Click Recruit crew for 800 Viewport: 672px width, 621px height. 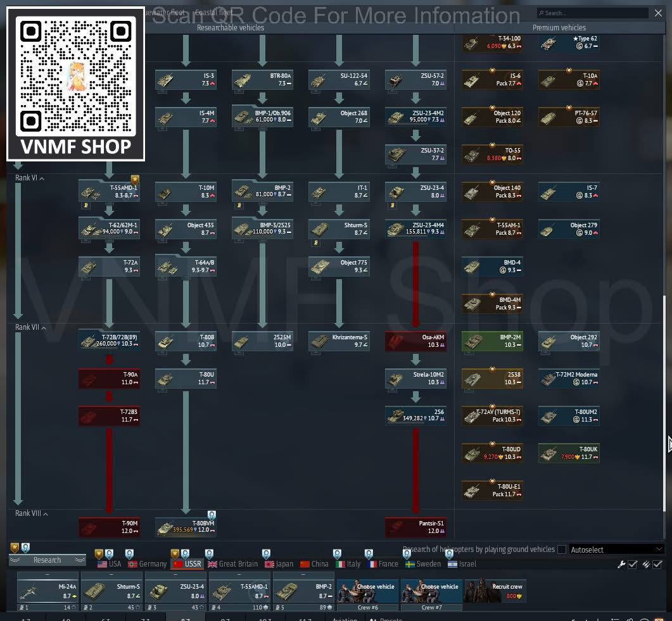(x=495, y=591)
